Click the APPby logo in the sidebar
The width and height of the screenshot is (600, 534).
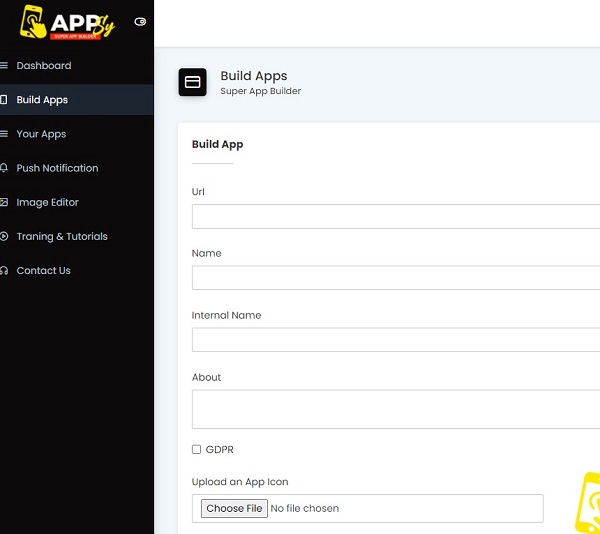[68, 22]
